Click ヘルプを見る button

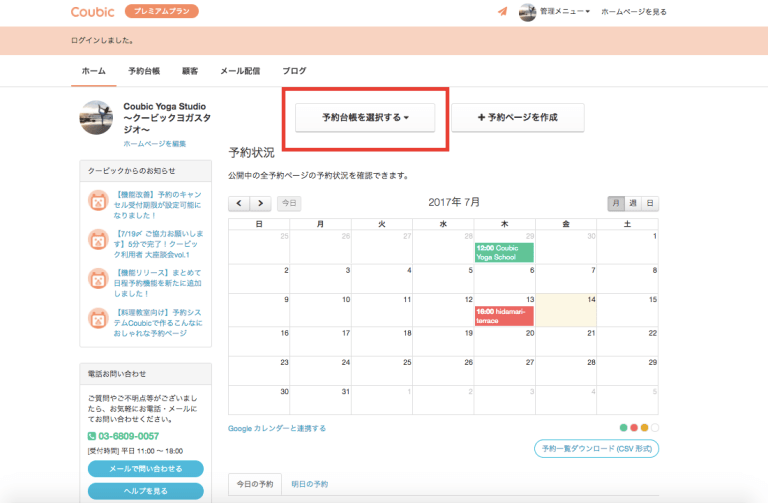tap(145, 491)
